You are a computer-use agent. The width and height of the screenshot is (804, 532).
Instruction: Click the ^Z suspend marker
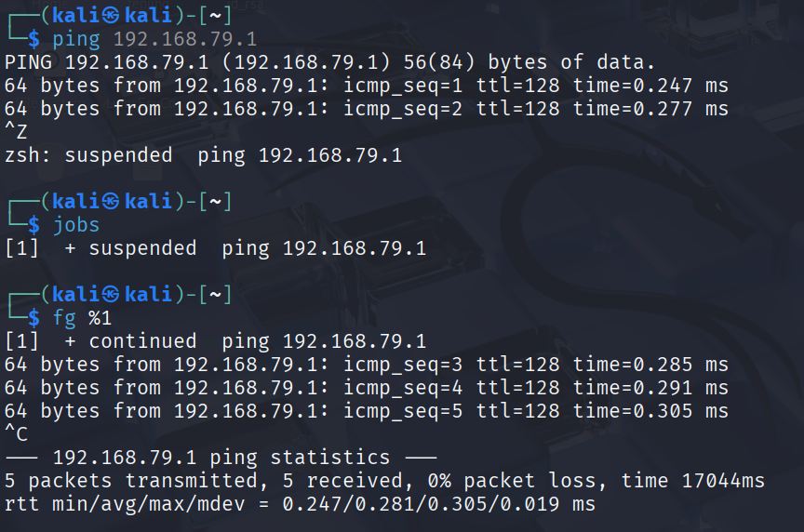pos(16,132)
